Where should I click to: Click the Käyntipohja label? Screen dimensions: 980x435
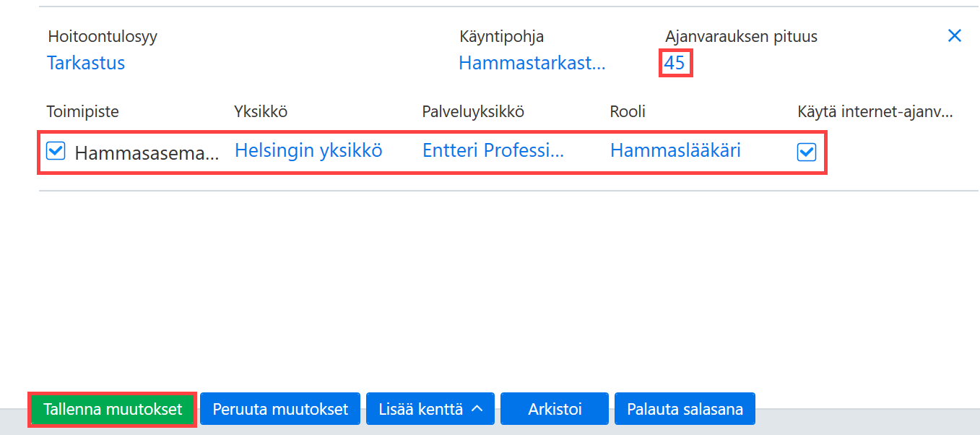[x=502, y=36]
